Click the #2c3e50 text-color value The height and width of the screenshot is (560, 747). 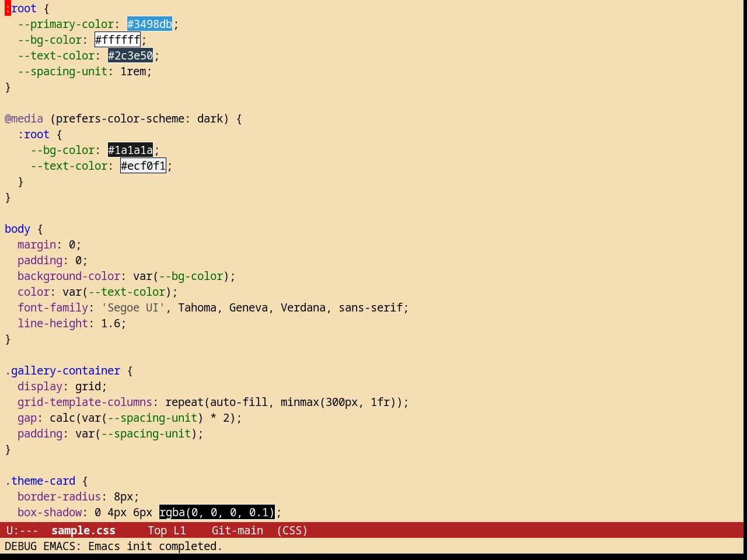coord(130,55)
